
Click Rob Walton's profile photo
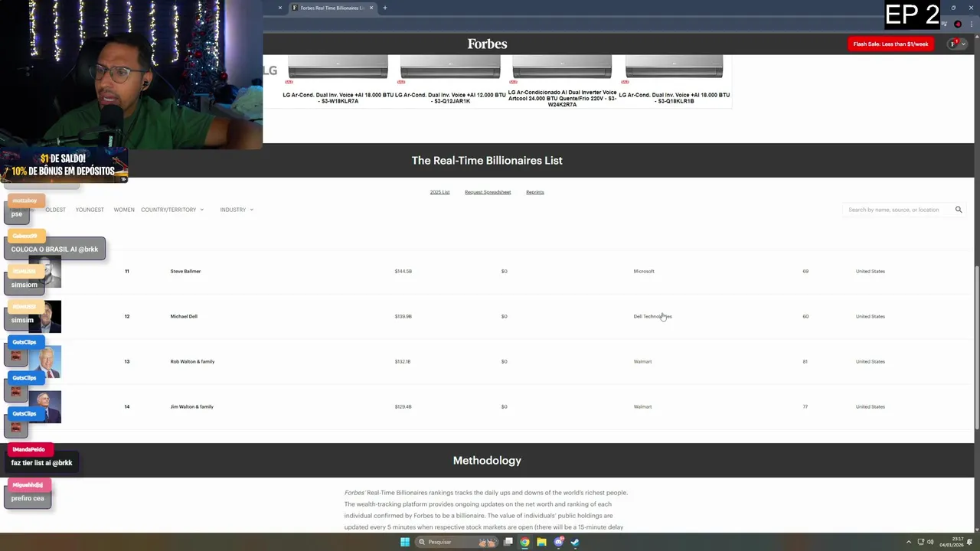(46, 361)
